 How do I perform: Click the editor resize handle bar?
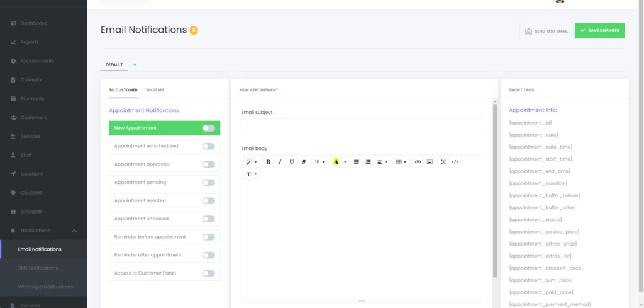tap(362, 300)
